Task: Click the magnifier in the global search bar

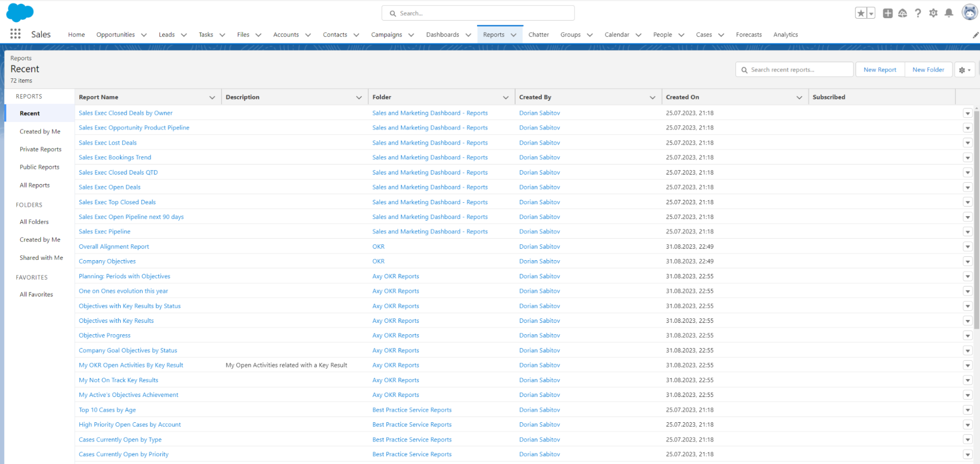Action: click(392, 13)
